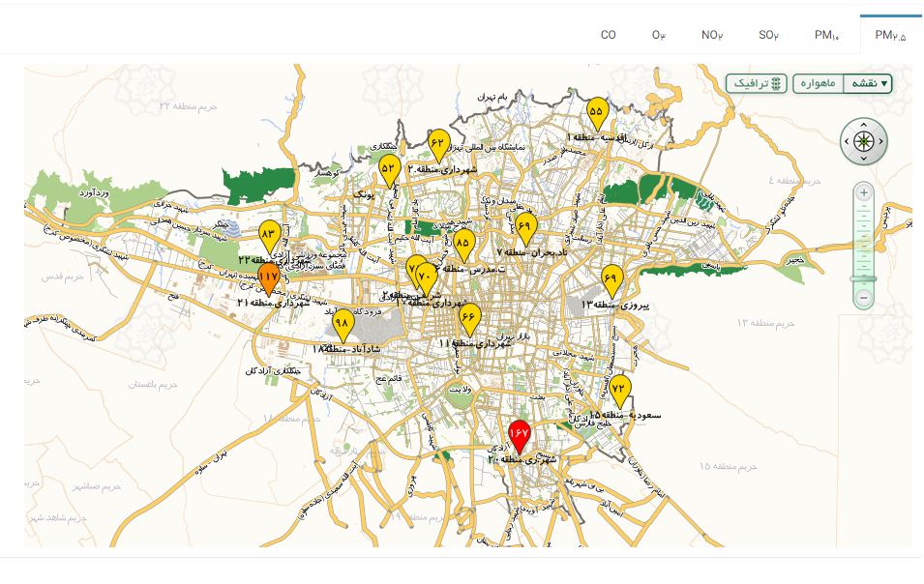Open the yellow 98 marker at Shadabad
This screenshot has height=584, width=924.
(343, 325)
